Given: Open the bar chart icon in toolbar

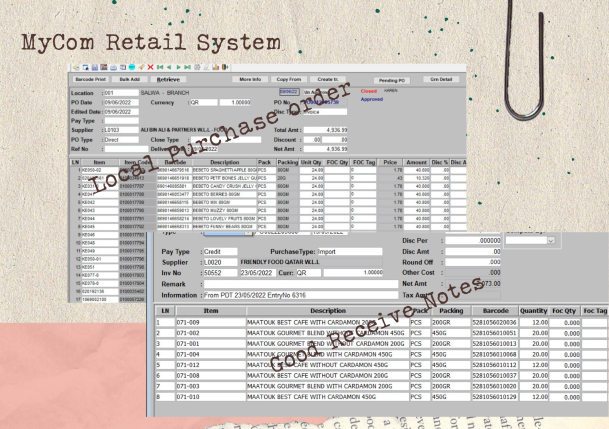Looking at the screenshot, I should [x=216, y=68].
